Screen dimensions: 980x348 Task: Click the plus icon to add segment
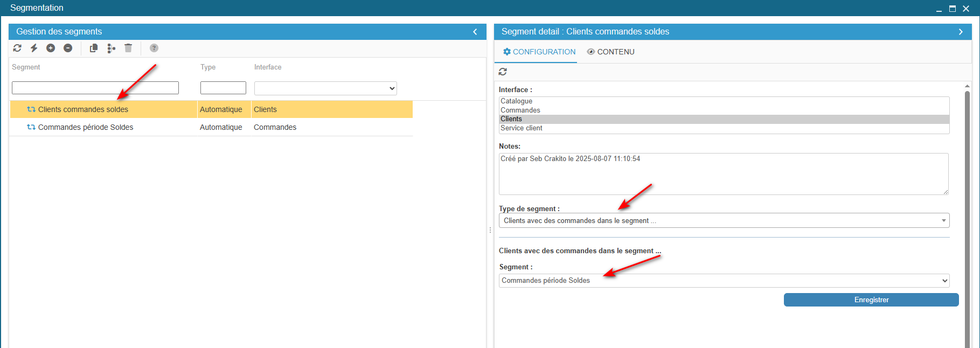(x=51, y=48)
